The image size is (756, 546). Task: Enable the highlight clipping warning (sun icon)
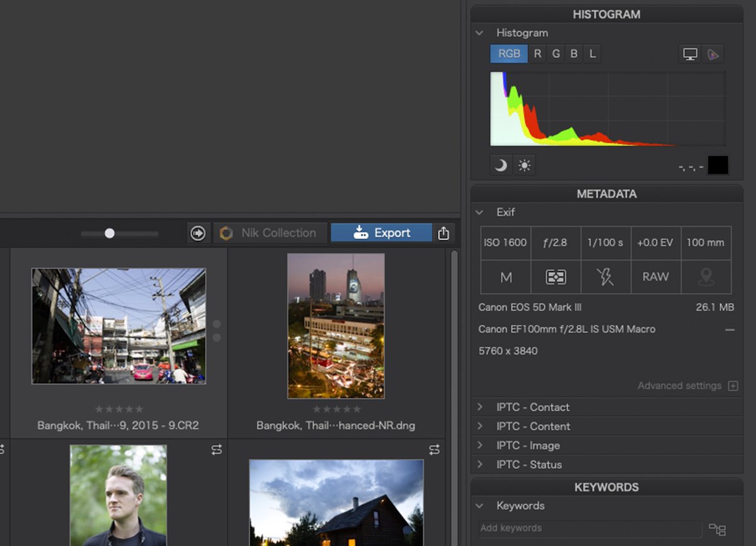pyautogui.click(x=525, y=165)
